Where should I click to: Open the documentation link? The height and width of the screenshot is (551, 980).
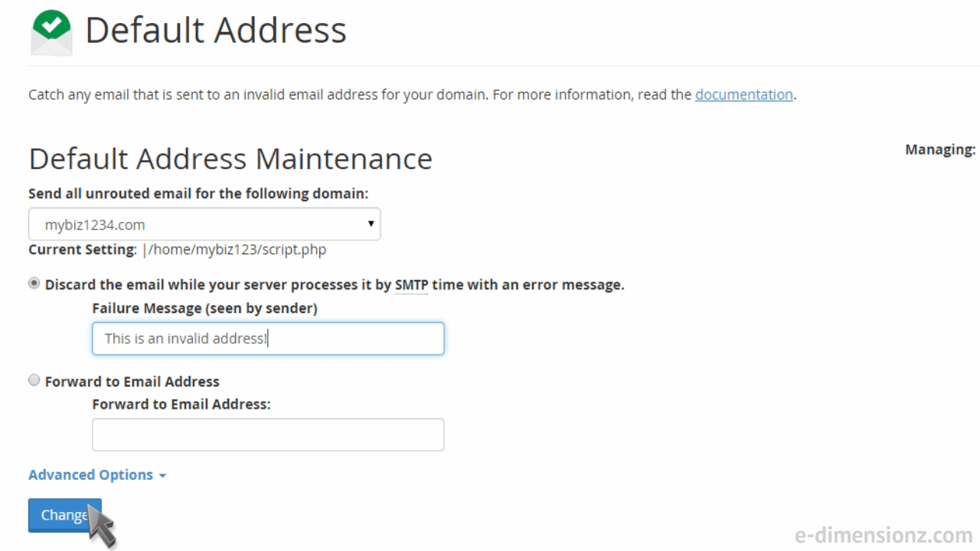coord(743,95)
